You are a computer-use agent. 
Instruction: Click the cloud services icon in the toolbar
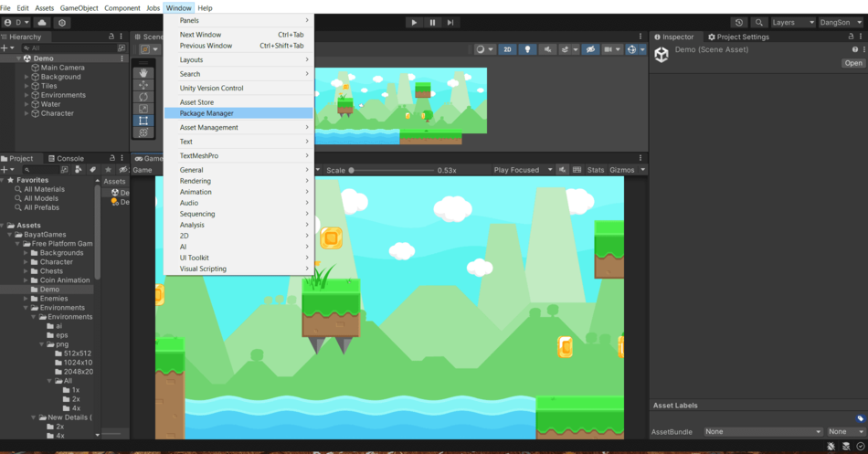tap(42, 23)
